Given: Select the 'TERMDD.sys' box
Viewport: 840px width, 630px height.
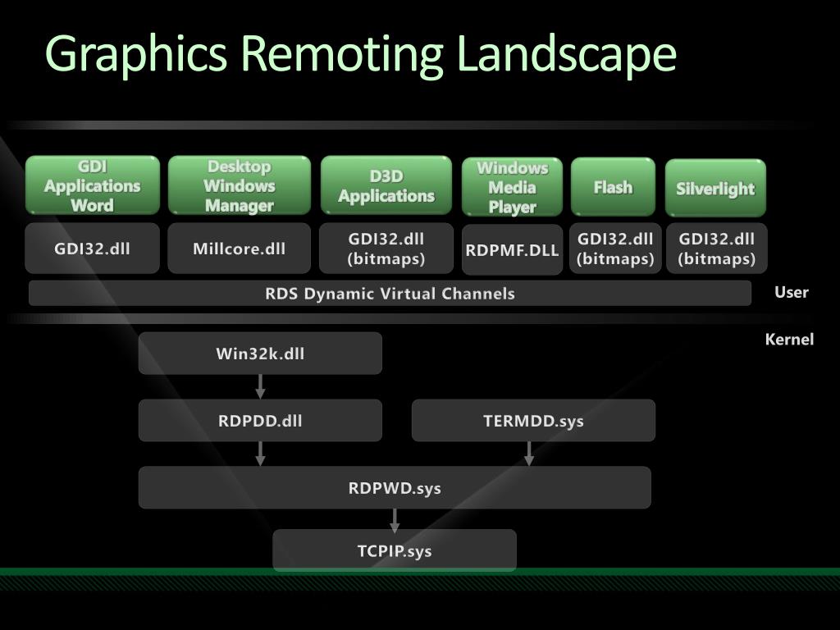Looking at the screenshot, I should 533,421.
